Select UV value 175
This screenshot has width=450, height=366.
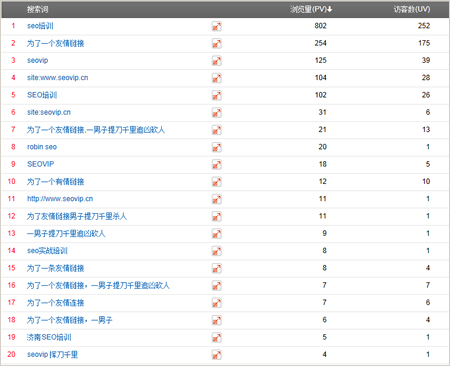(x=424, y=43)
